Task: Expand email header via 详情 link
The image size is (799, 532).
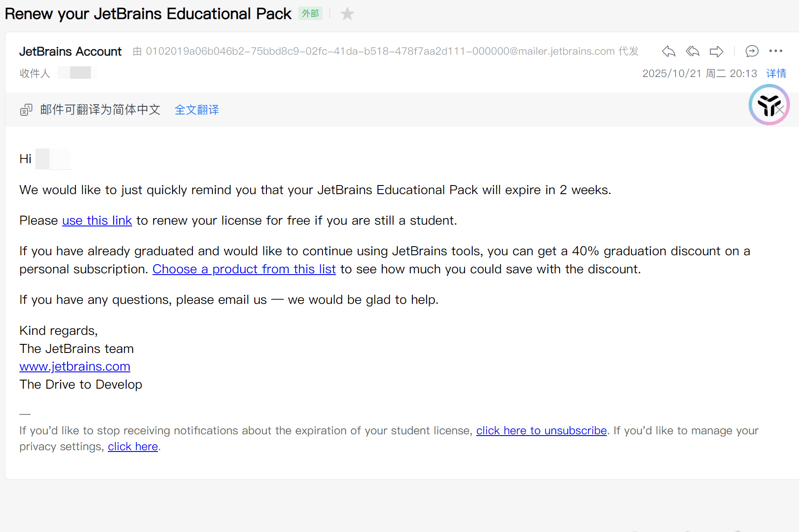Action: coord(776,74)
